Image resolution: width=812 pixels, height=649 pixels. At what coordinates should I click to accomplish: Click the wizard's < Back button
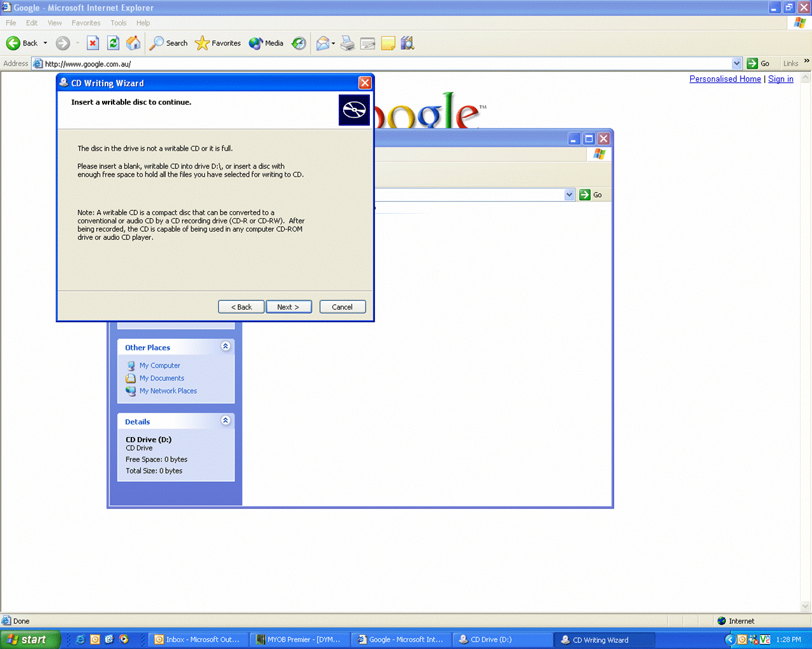click(241, 307)
